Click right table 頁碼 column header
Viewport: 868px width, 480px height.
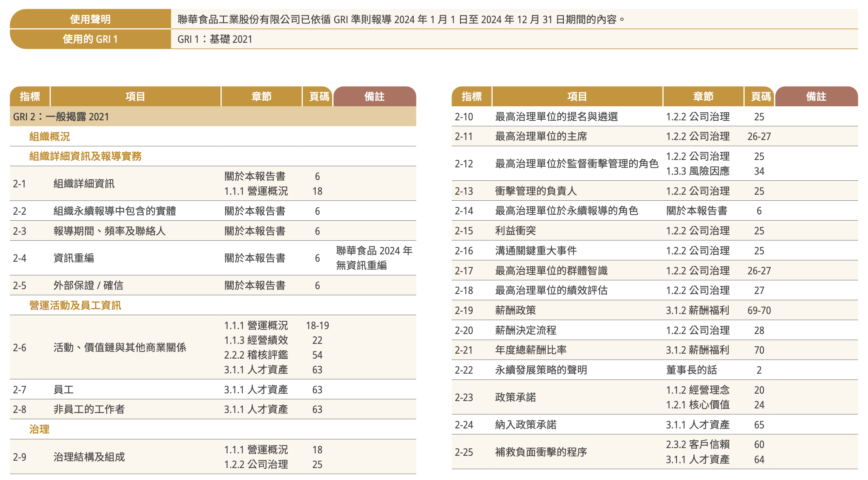(x=761, y=96)
